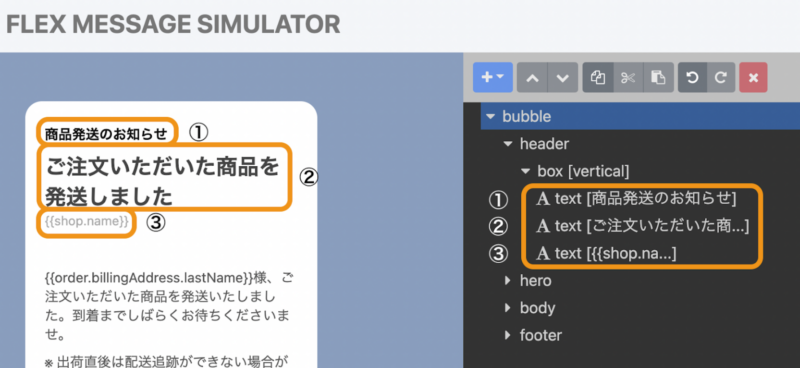This screenshot has height=368, width=800.
Task: Move selected component down with arrow icon
Action: tap(563, 78)
